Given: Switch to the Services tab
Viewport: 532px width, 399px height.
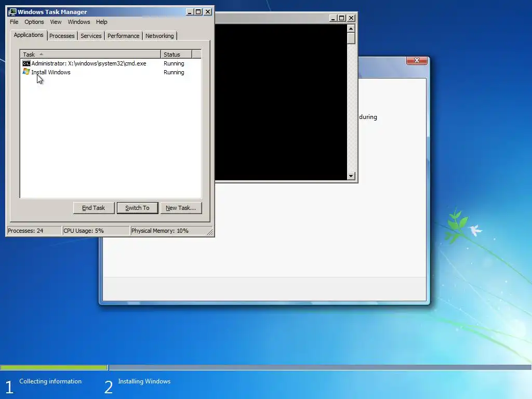Looking at the screenshot, I should (x=91, y=36).
